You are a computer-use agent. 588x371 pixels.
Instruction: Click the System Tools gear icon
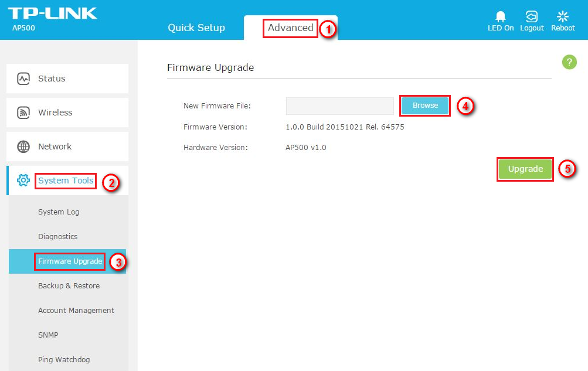[x=23, y=181]
